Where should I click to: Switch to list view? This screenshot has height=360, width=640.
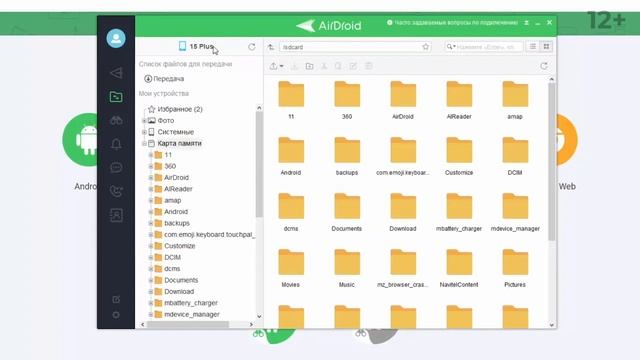[x=533, y=47]
